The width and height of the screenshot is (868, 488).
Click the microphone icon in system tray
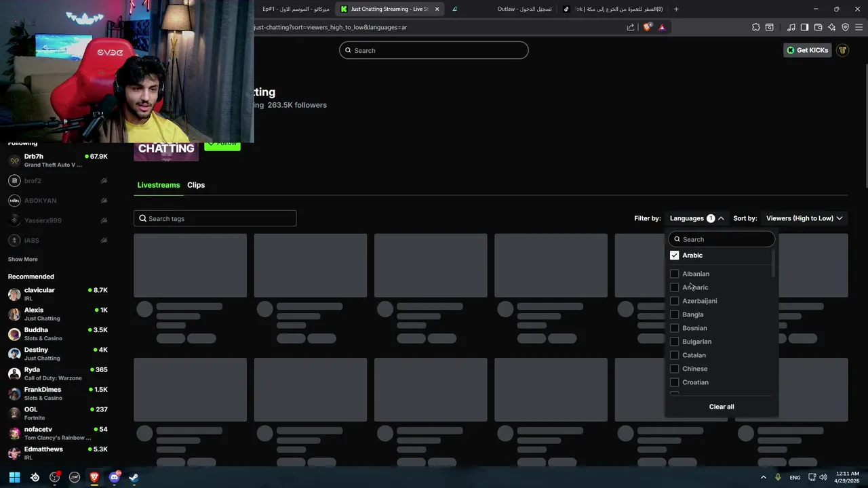tap(778, 477)
